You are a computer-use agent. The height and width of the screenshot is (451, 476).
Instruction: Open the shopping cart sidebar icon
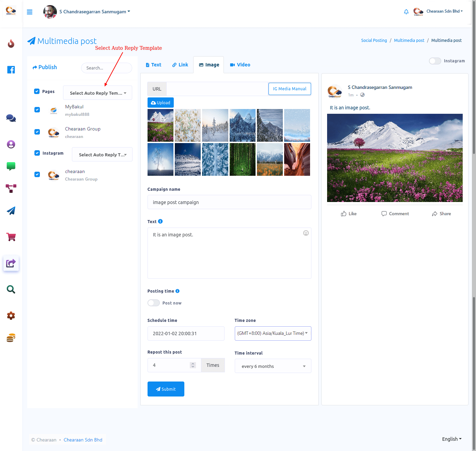click(11, 237)
